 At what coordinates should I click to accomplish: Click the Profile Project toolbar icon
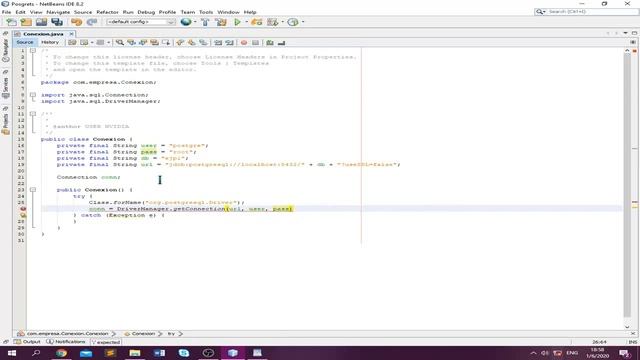[x=272, y=22]
